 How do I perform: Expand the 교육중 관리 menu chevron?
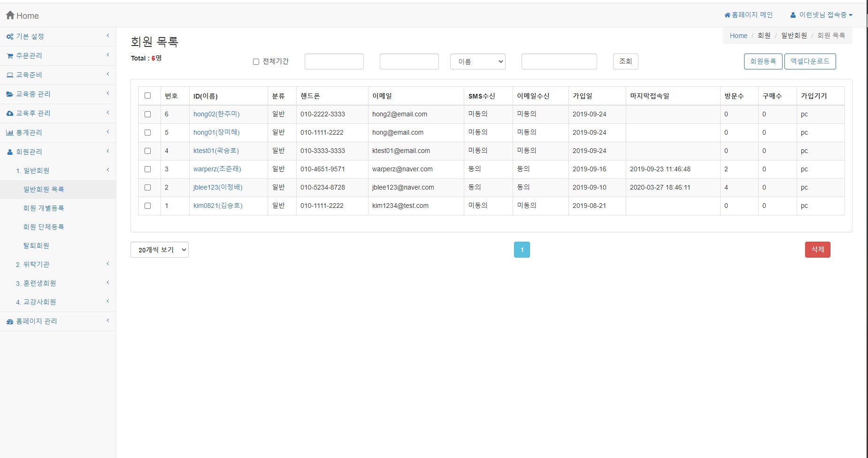coord(108,93)
